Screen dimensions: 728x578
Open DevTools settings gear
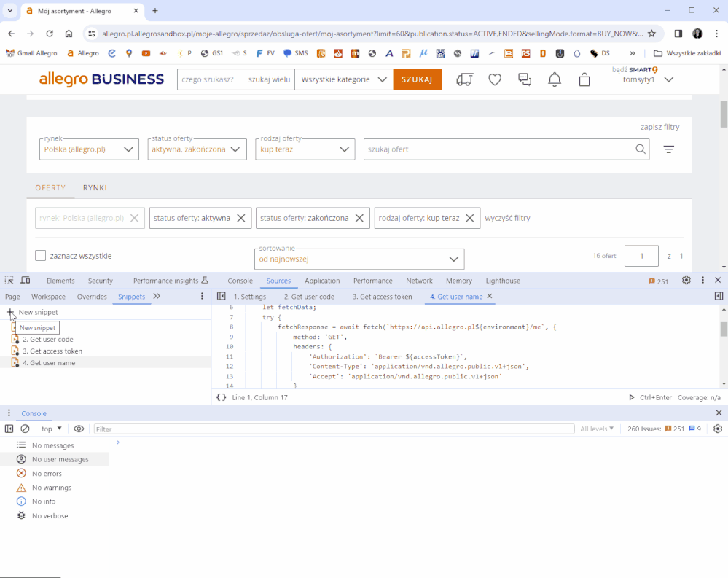click(x=686, y=281)
